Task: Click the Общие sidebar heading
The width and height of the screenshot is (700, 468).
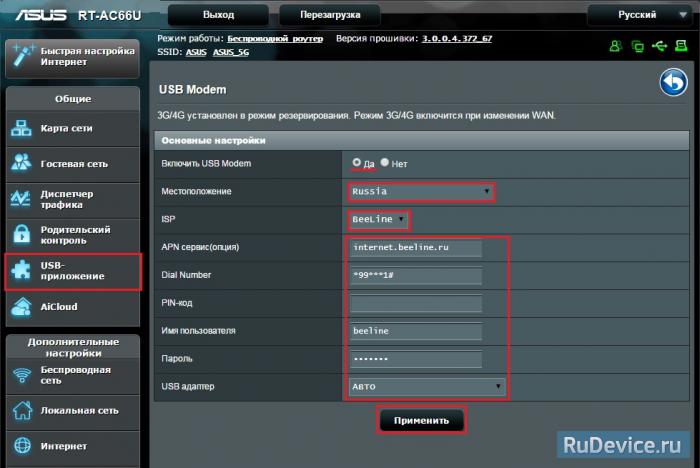Action: point(73,99)
